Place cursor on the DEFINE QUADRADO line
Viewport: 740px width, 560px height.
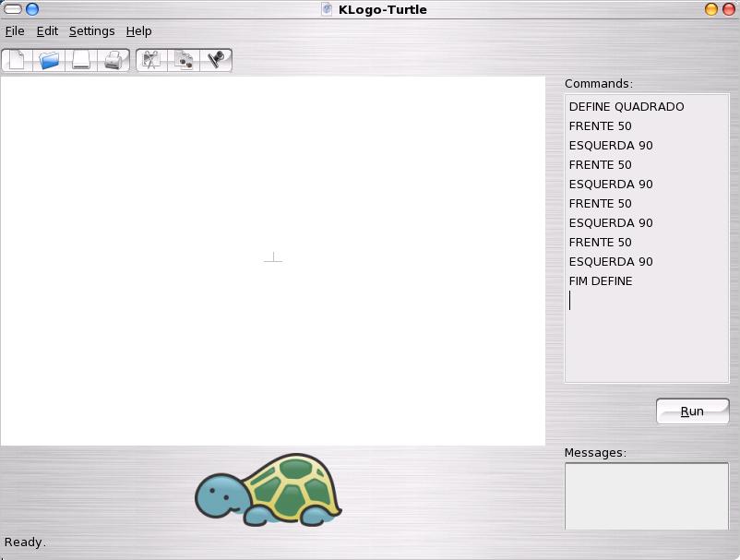pyautogui.click(x=627, y=107)
